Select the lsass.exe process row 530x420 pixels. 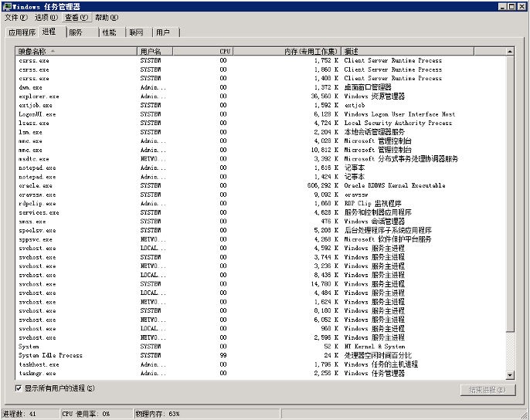pos(260,123)
